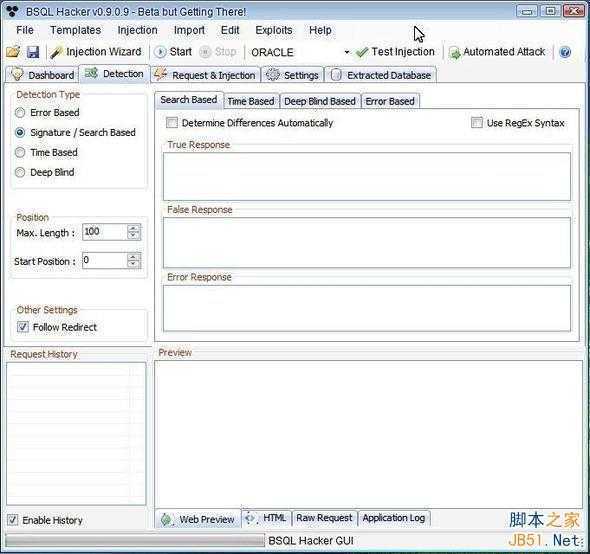Viewport: 590px width, 554px height.
Task: Click the Start Position spinner arrows
Action: [x=134, y=260]
